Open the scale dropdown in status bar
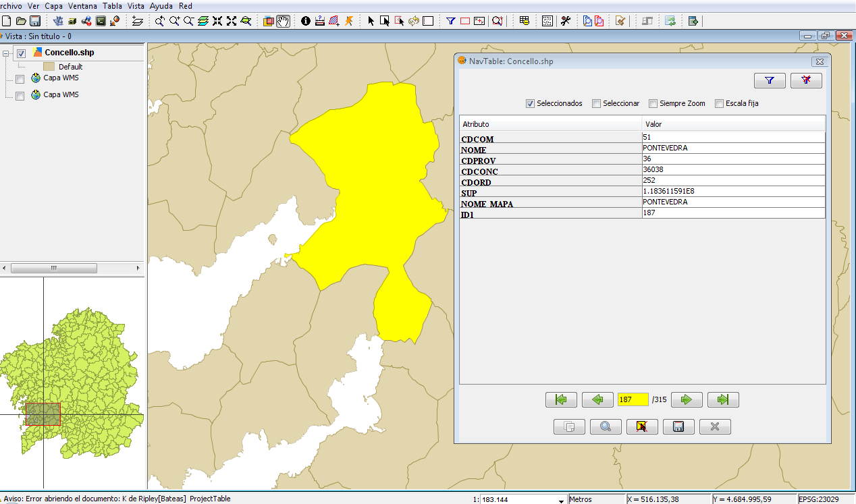 pos(562,500)
